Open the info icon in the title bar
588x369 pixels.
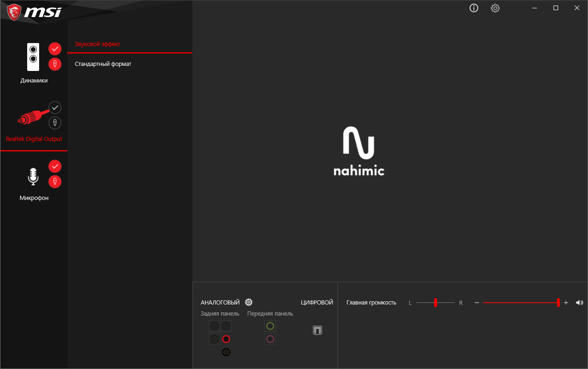[474, 8]
